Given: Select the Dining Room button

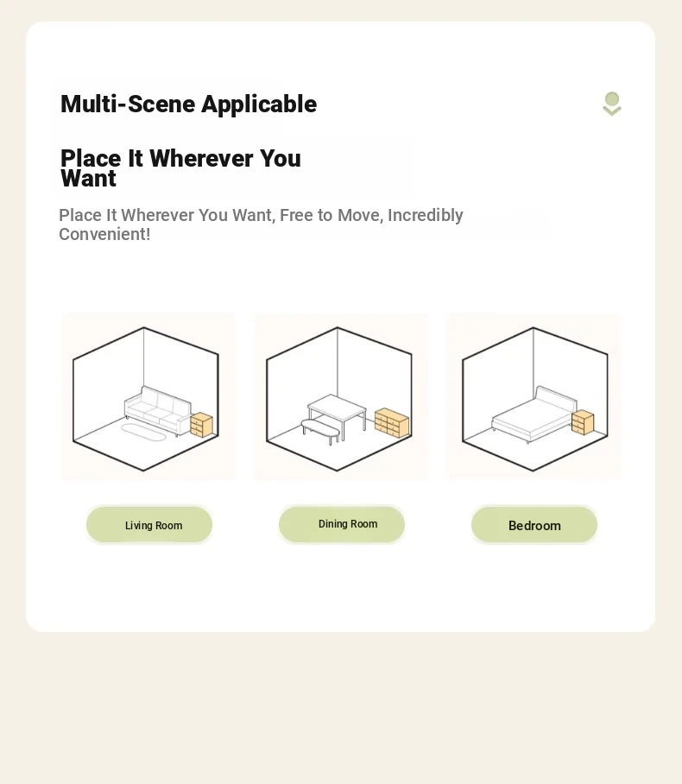Looking at the screenshot, I should (x=342, y=524).
